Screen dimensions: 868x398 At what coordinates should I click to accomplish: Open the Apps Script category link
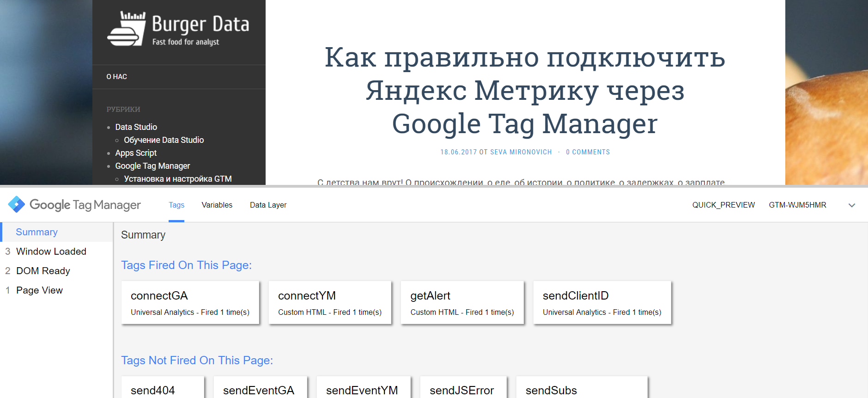coord(136,153)
